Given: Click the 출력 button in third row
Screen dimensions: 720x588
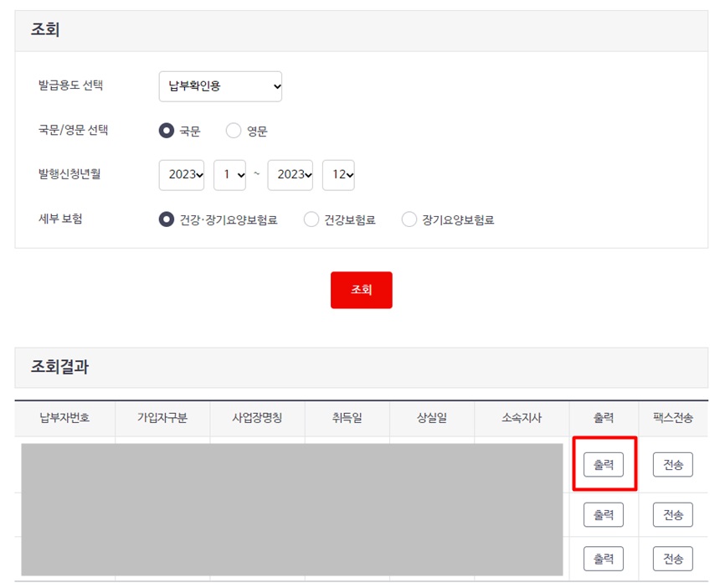Looking at the screenshot, I should click(604, 558).
